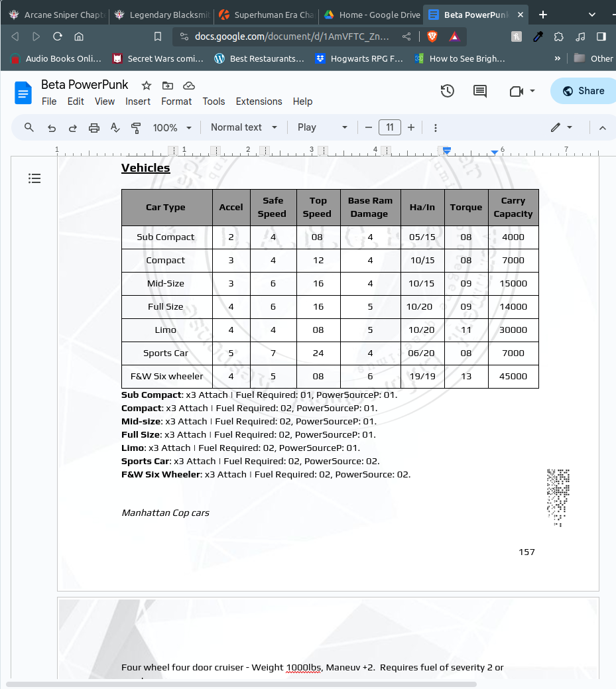Viewport: 616px width, 689px height.
Task: Open the move to folder icon
Action: [x=168, y=86]
